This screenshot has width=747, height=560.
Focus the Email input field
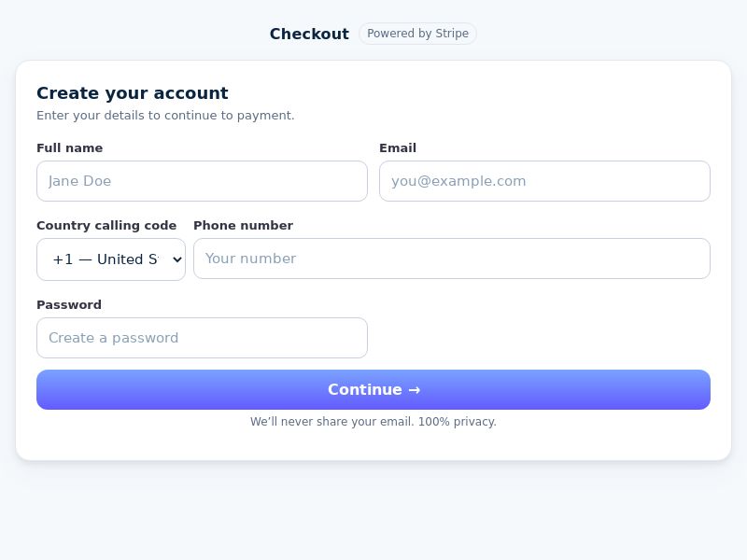pyautogui.click(x=544, y=181)
